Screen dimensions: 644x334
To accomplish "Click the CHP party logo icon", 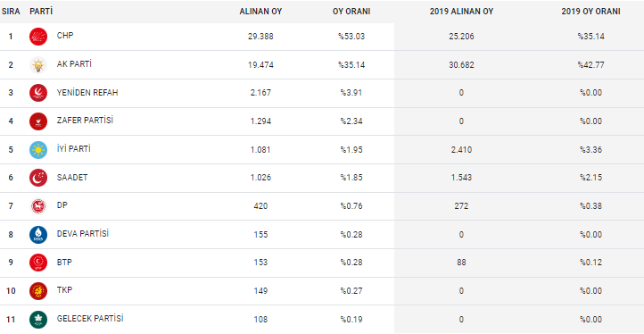I will tap(38, 37).
